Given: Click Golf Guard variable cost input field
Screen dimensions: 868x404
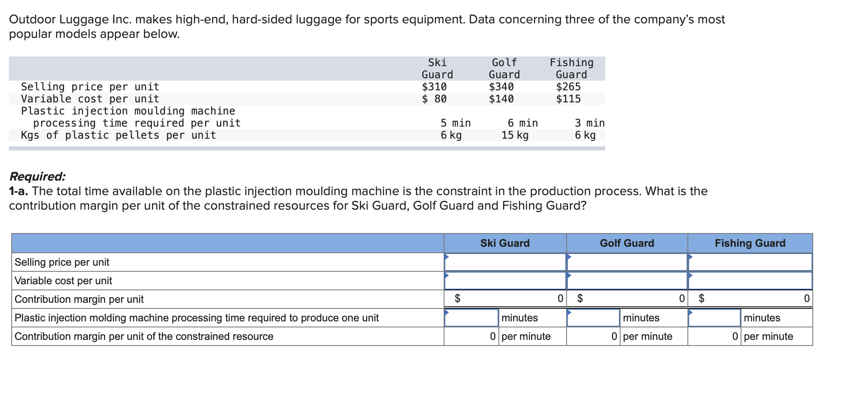Looking at the screenshot, I should pyautogui.click(x=627, y=281).
